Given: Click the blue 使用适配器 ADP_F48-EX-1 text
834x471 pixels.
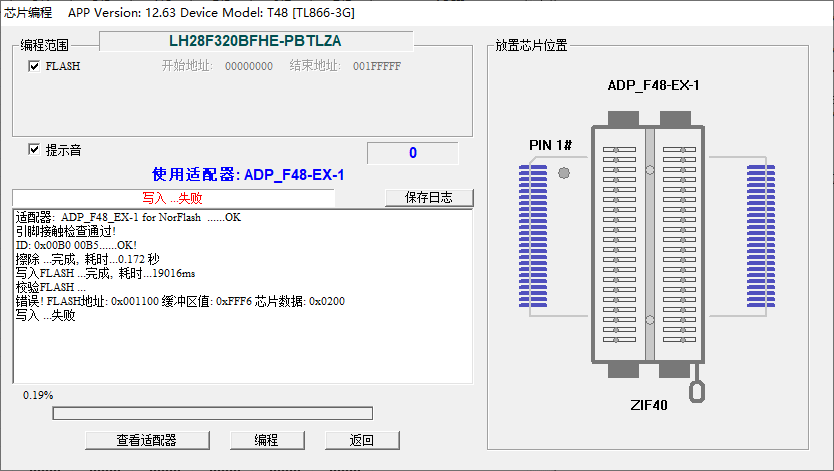Looking at the screenshot, I should tap(248, 175).
